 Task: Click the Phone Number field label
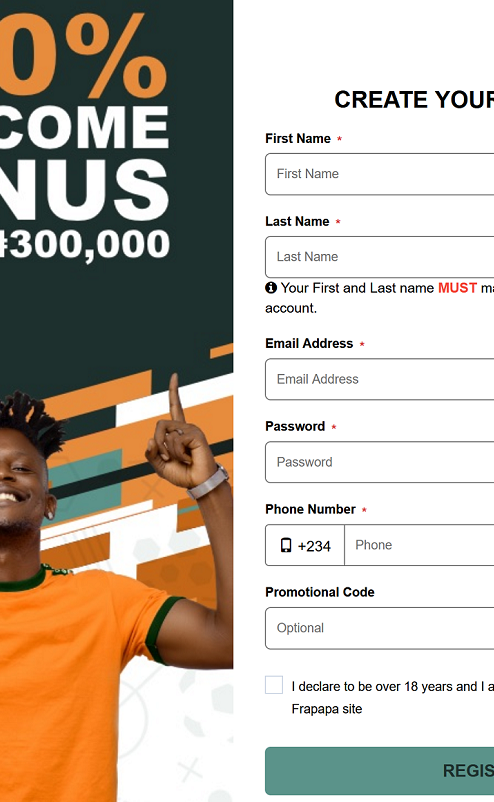[310, 509]
